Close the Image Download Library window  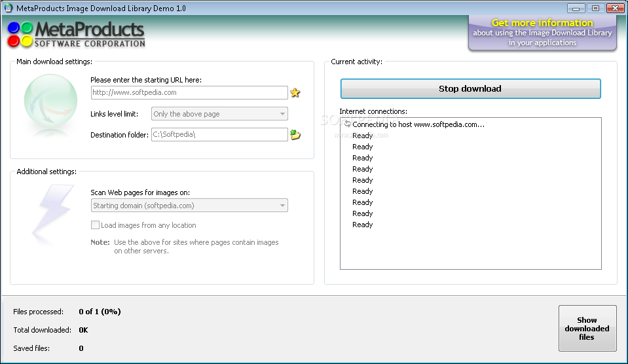(x=615, y=8)
